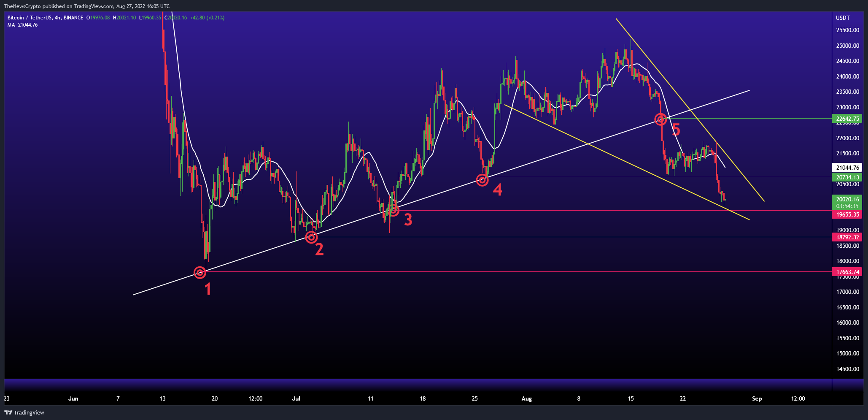The height and width of the screenshot is (420, 868).
Task: Click the Jul label on time axis
Action: tap(297, 398)
